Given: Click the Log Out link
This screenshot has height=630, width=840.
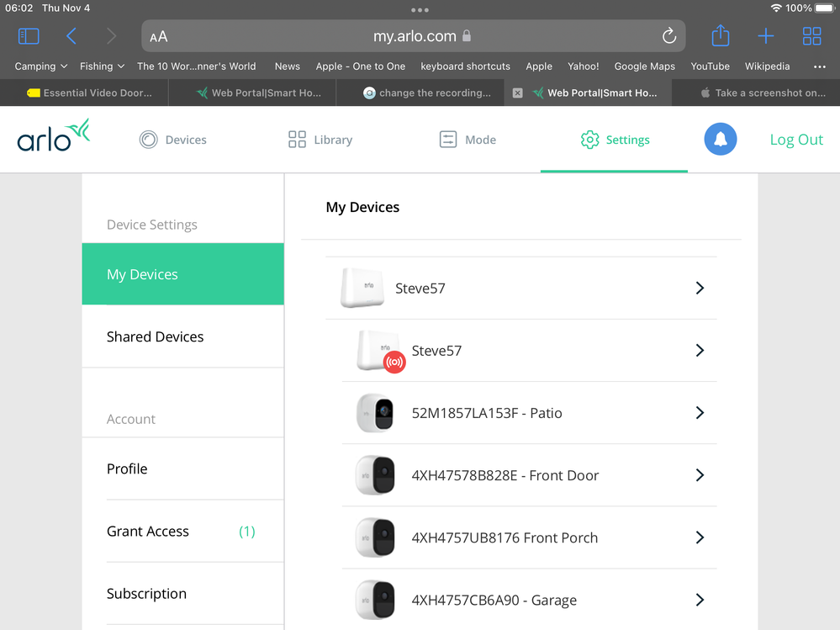Looking at the screenshot, I should (x=796, y=140).
